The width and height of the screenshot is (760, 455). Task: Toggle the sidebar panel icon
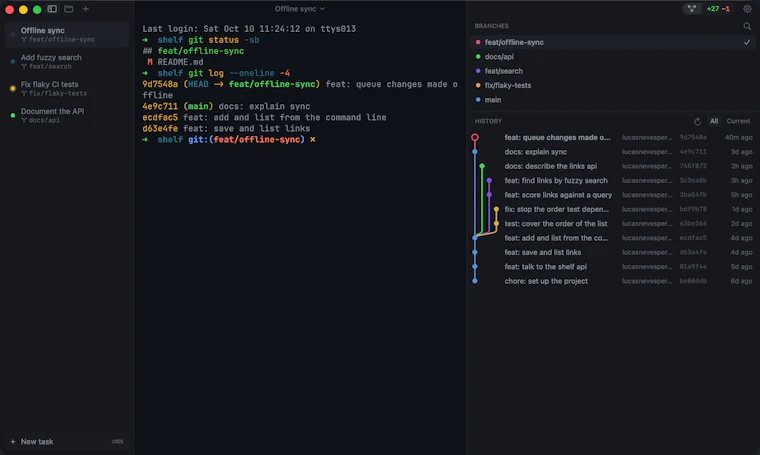coord(52,9)
